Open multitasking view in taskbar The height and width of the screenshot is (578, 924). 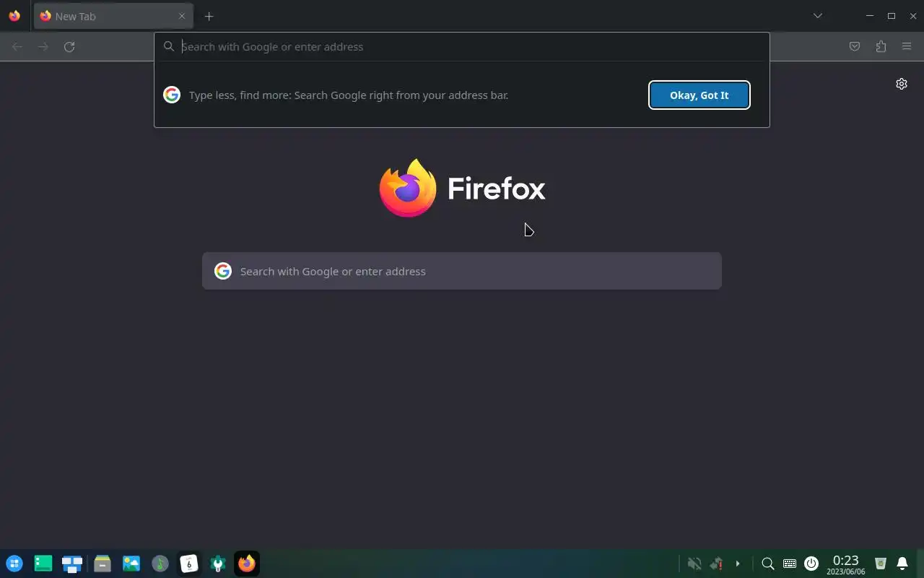coord(72,564)
